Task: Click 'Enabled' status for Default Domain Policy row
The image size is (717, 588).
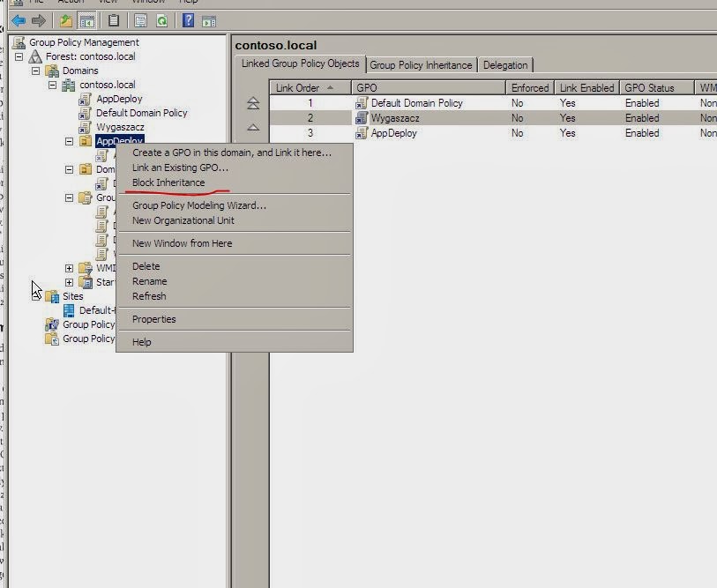Action: coord(642,103)
